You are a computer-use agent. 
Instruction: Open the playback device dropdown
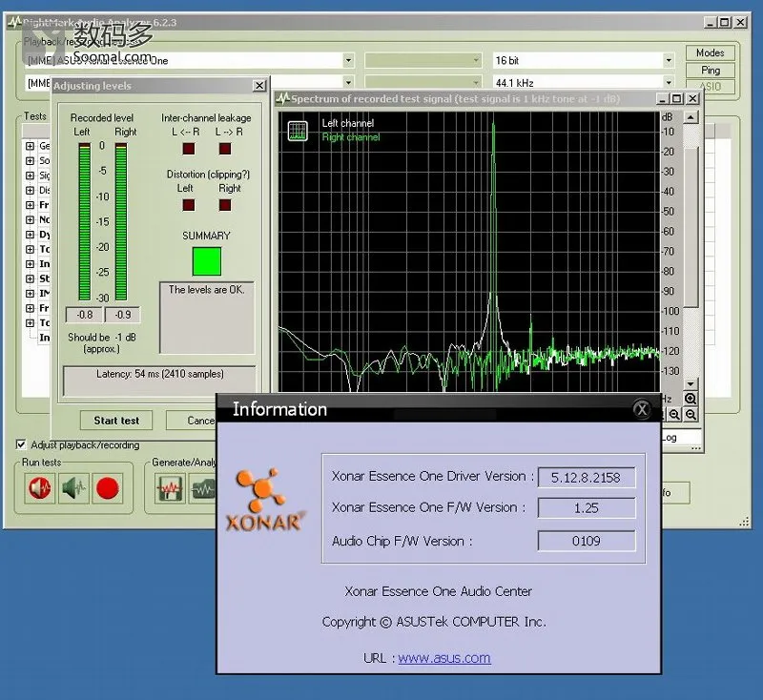pyautogui.click(x=348, y=60)
